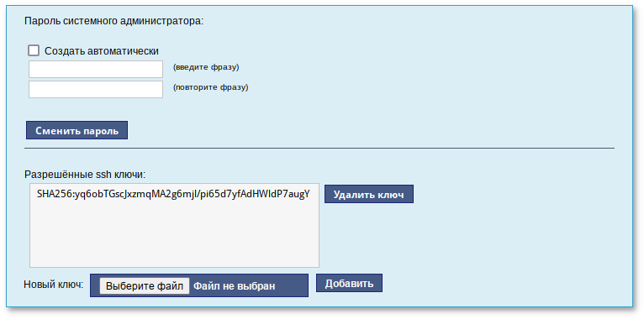Click the 'Создать автоматически' label
This screenshot has width=644, height=319.
(x=102, y=51)
